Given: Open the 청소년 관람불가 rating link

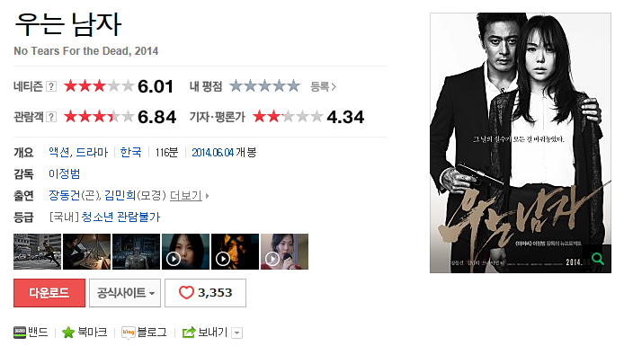Looking at the screenshot, I should 120,217.
